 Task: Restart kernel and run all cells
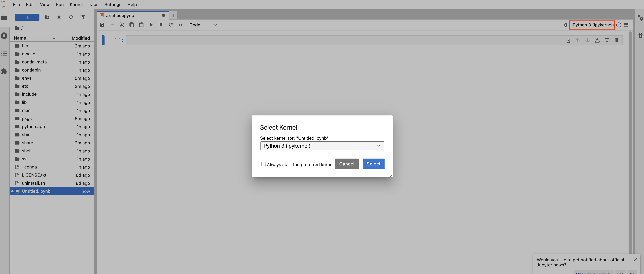coord(181,25)
